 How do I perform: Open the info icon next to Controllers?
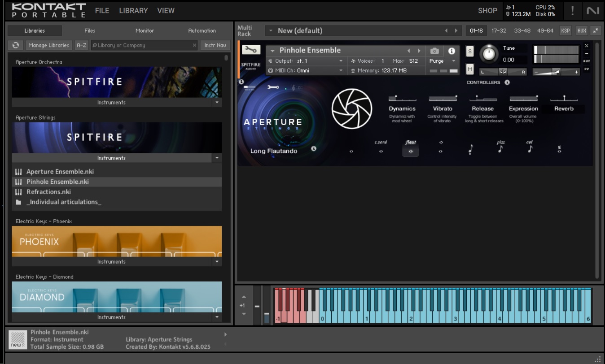[507, 82]
